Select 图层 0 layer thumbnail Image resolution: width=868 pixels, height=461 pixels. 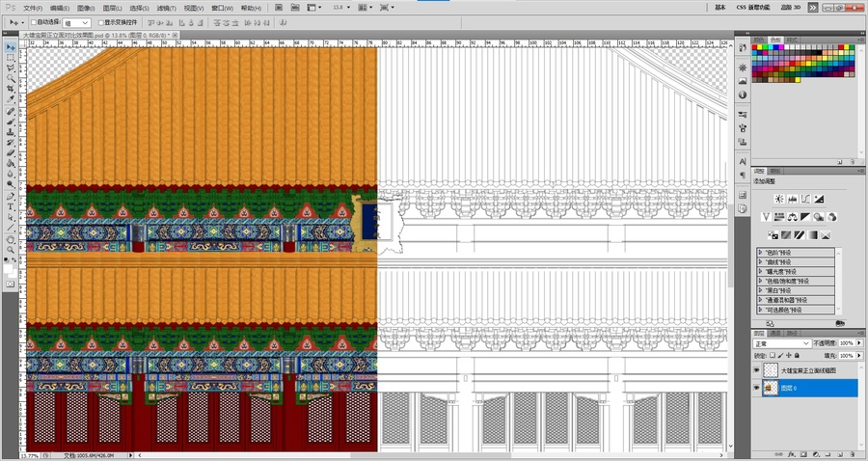coord(770,388)
